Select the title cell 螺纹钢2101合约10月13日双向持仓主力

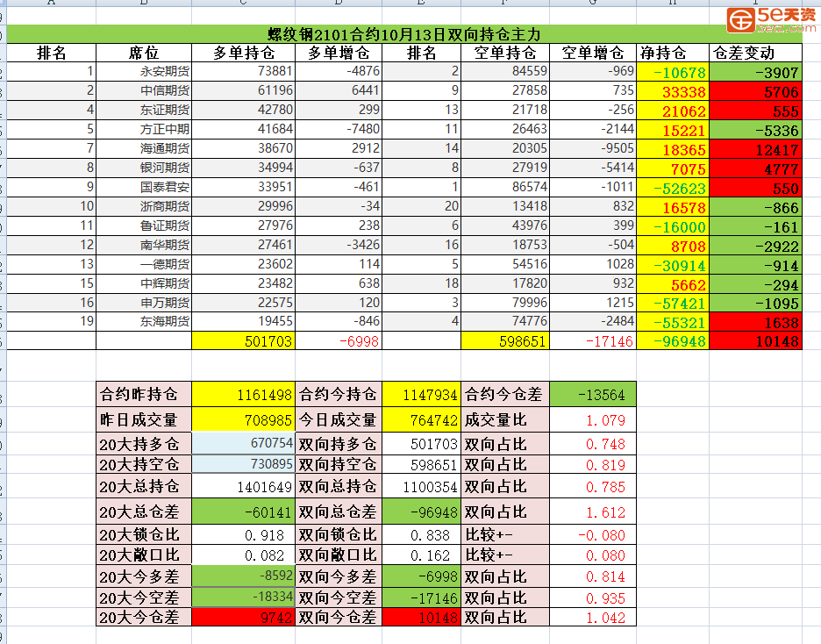click(x=403, y=34)
